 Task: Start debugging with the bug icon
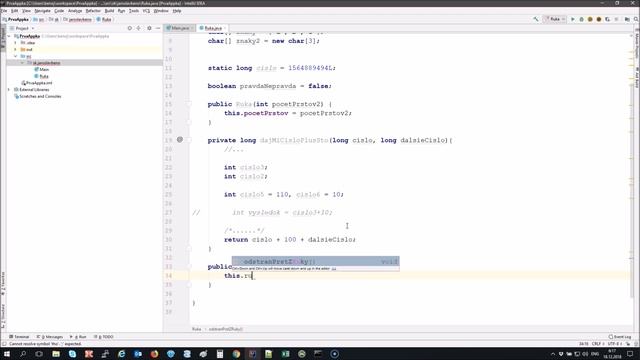581,19
